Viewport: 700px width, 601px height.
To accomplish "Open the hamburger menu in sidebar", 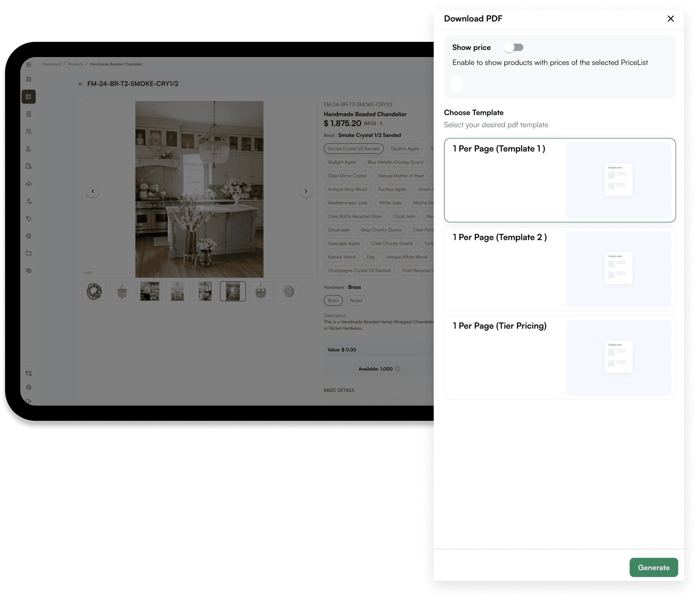I will pyautogui.click(x=29, y=65).
